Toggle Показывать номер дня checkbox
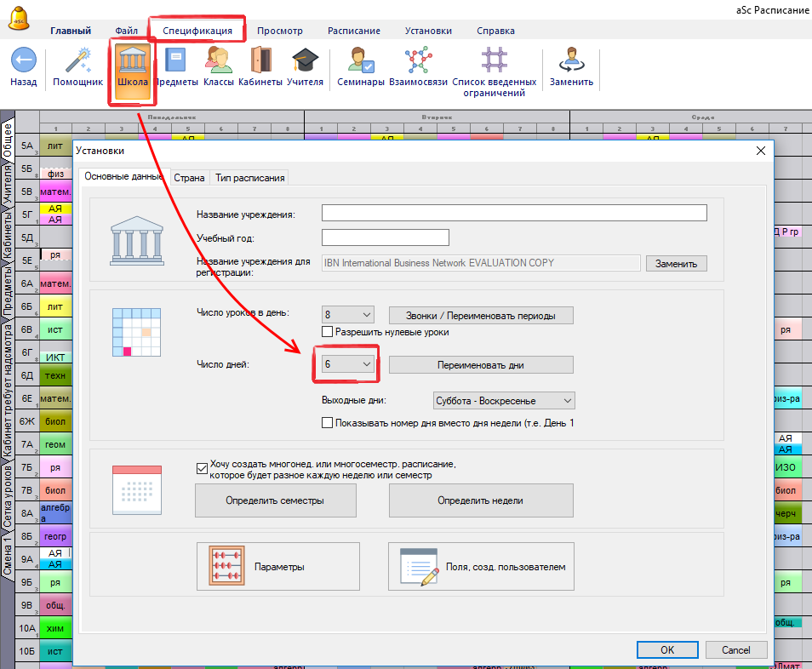Image resolution: width=812 pixels, height=669 pixels. click(328, 423)
